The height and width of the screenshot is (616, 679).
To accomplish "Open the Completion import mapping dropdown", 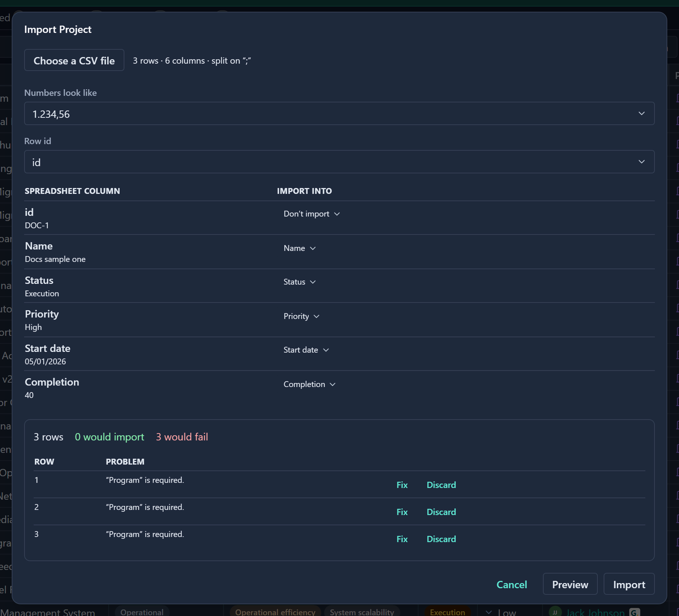I will click(x=310, y=384).
